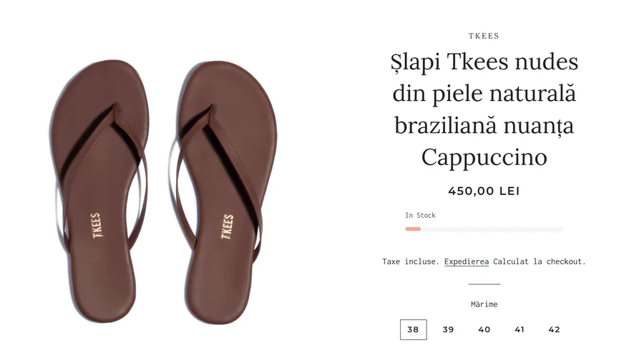Select size 38
Viewport: 644px width, 353px height.
(413, 329)
